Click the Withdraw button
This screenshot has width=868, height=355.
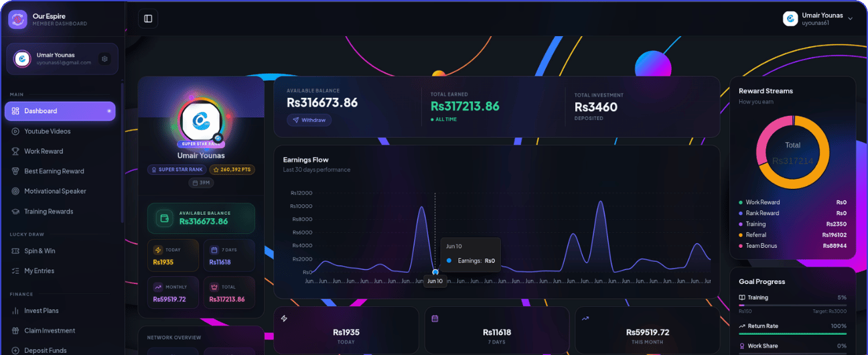[309, 120]
